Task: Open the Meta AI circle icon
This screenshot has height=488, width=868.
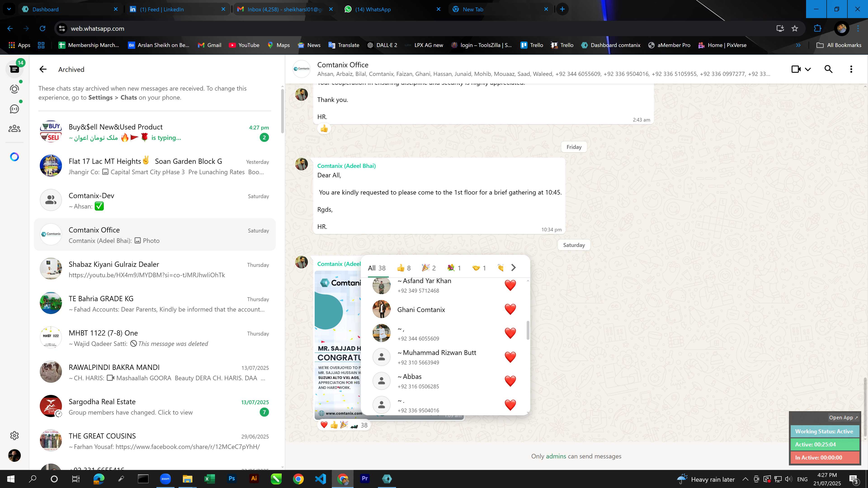Action: click(14, 157)
